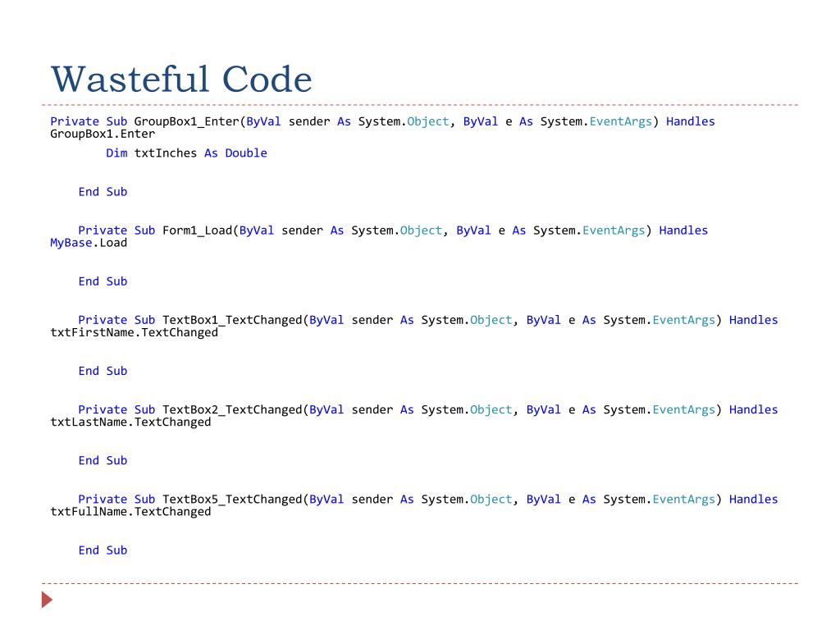Click 'Private Sub' before GroupBox1_Enter
Viewport: 840px width, 630px height.
(89, 121)
